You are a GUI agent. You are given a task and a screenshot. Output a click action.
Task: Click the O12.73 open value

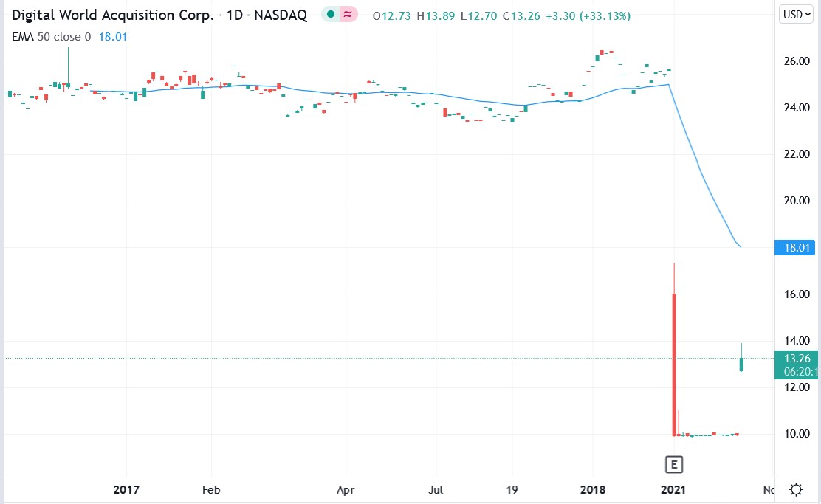(391, 16)
